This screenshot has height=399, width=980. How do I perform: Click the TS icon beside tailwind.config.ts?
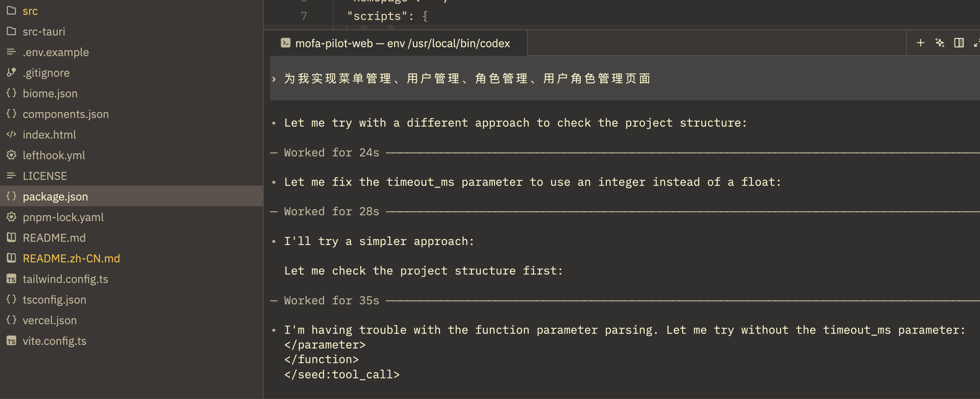[11, 279]
